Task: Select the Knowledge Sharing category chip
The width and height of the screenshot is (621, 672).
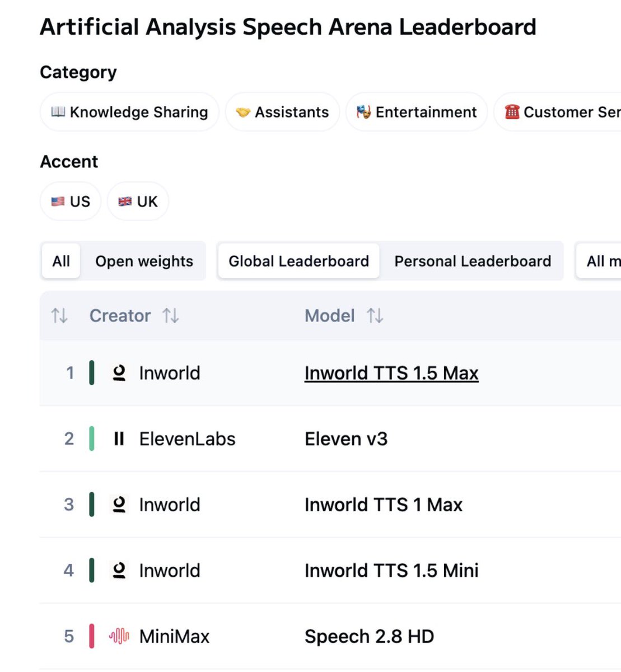Action: (x=129, y=112)
